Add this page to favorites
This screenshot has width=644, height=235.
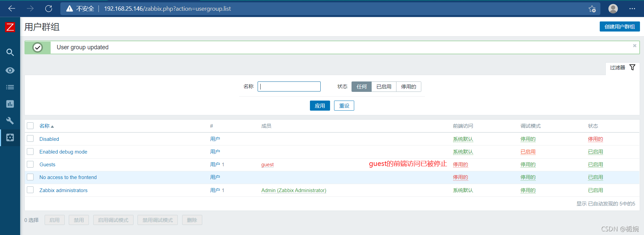(592, 9)
